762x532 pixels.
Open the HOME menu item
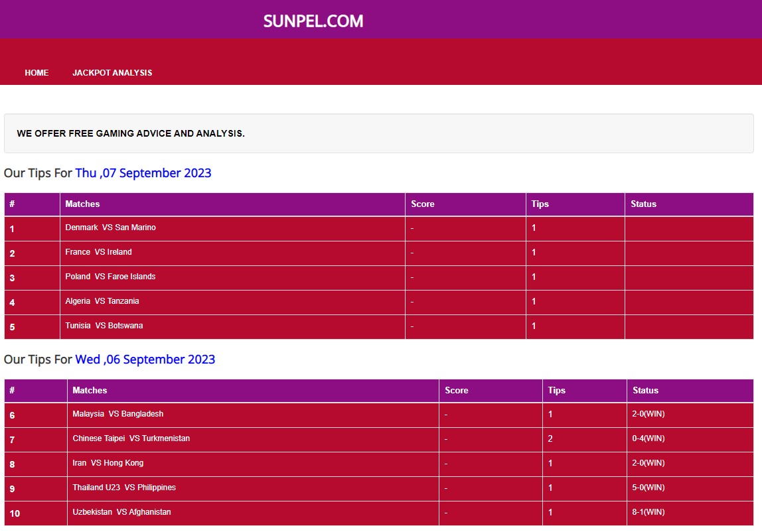(37, 73)
